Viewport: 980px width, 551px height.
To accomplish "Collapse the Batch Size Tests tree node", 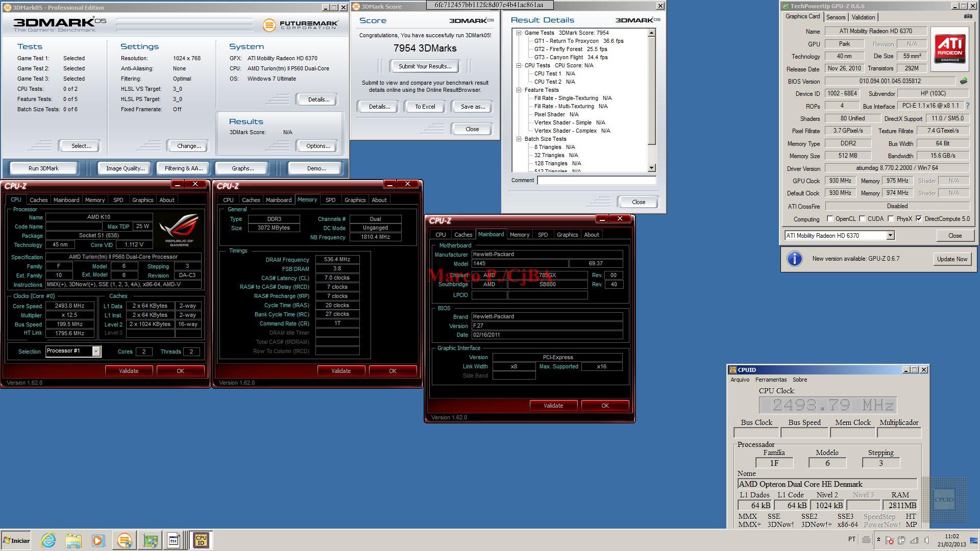I will (x=519, y=139).
